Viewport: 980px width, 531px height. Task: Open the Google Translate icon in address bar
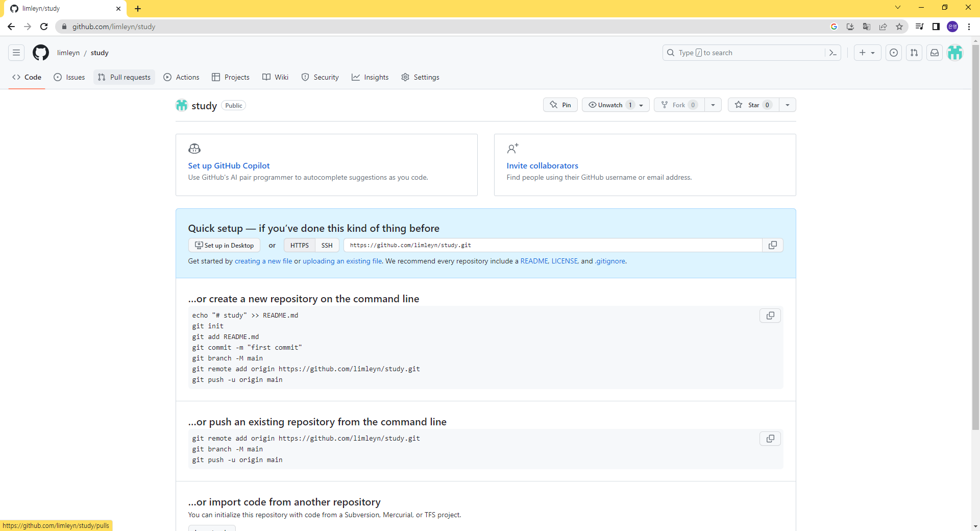[x=867, y=27]
